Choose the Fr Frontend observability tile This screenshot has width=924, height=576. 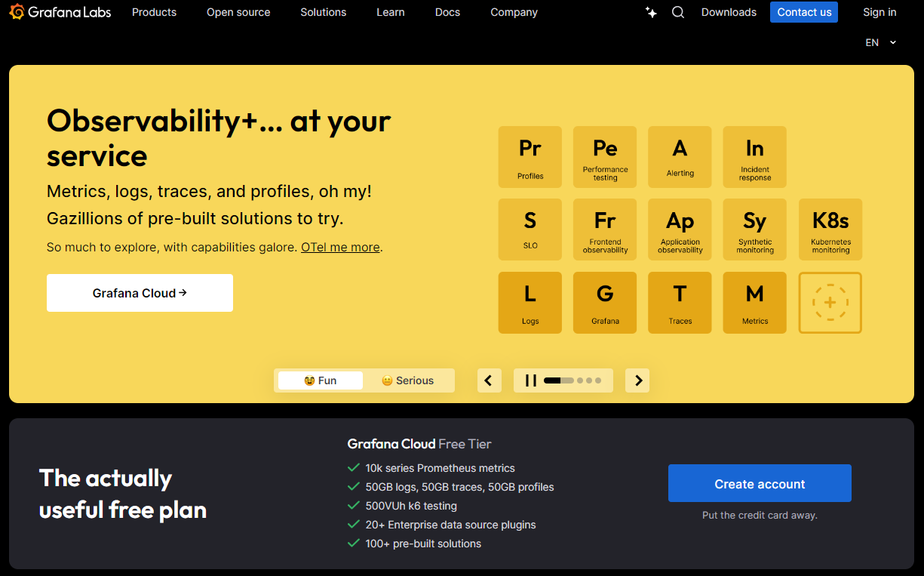(605, 229)
